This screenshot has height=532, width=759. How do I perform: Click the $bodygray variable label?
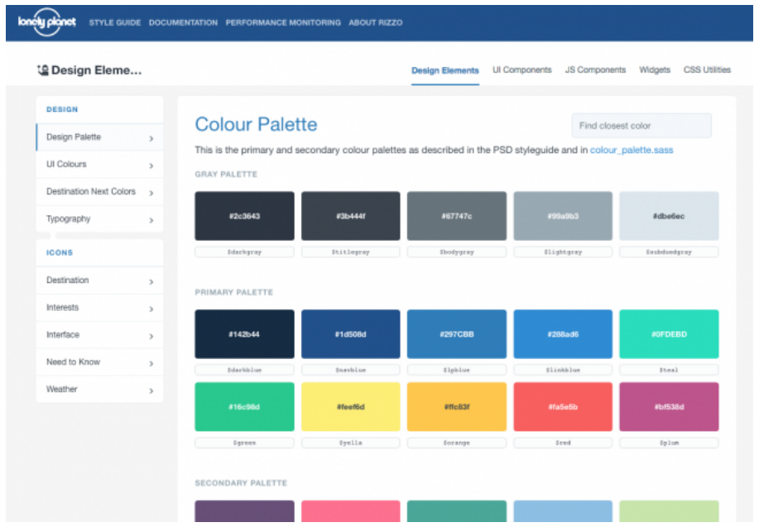456,252
